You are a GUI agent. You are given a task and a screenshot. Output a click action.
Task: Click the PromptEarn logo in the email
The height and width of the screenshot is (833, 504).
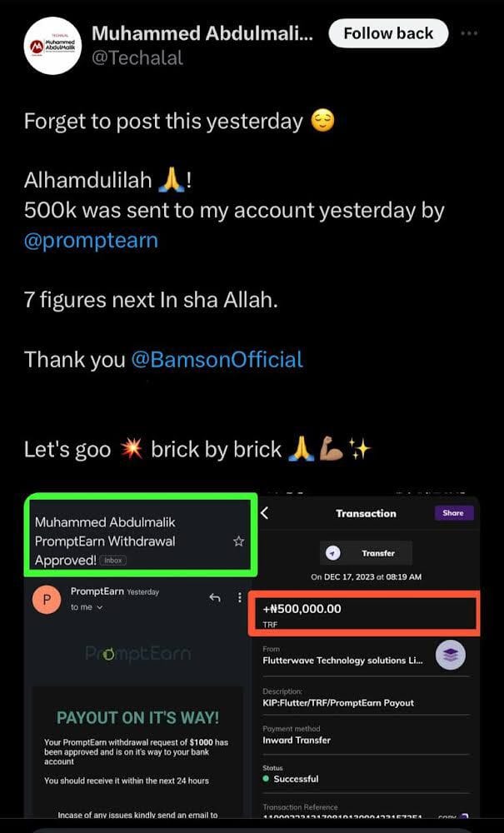pos(137,654)
